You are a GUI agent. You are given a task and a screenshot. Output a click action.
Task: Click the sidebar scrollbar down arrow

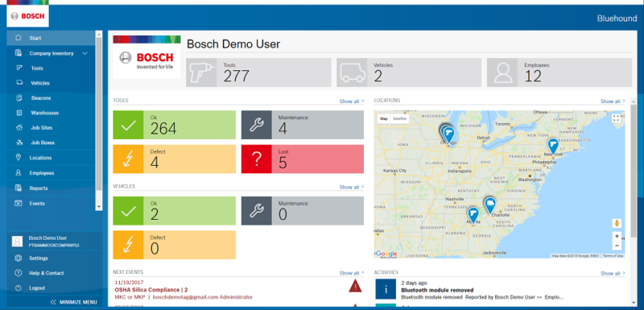pos(98,207)
